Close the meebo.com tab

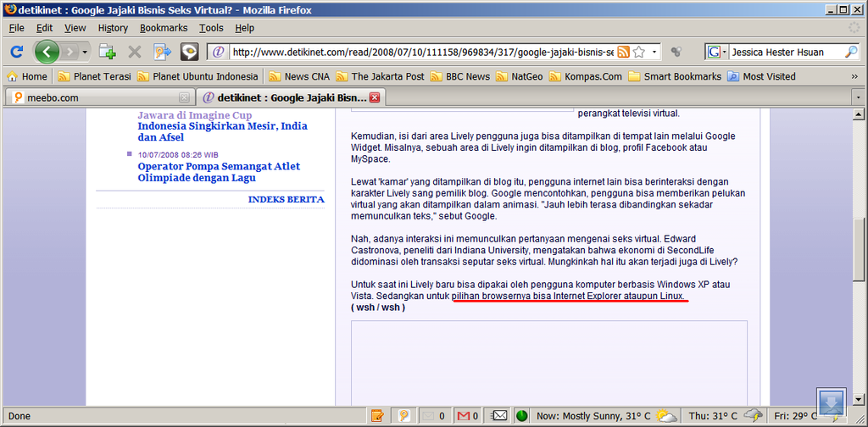(184, 98)
